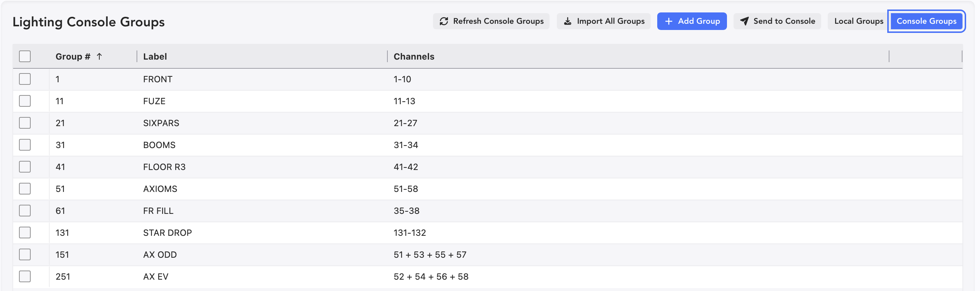Screen dimensions: 980x291
Task: Click the refresh icon for console groups
Action: (444, 21)
